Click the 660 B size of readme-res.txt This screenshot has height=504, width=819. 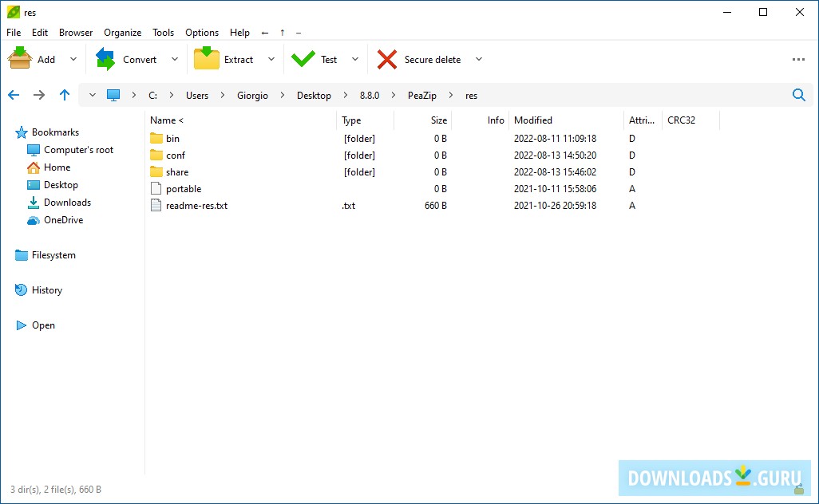click(436, 206)
